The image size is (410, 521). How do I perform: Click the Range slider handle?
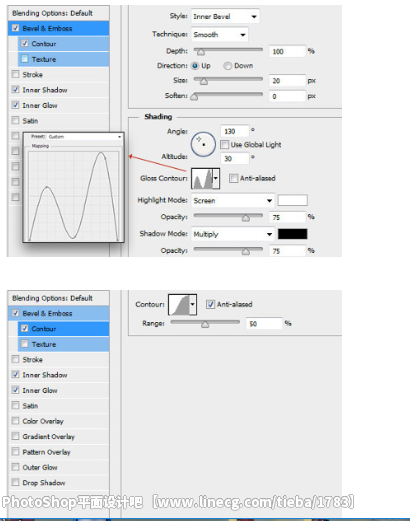(x=205, y=324)
